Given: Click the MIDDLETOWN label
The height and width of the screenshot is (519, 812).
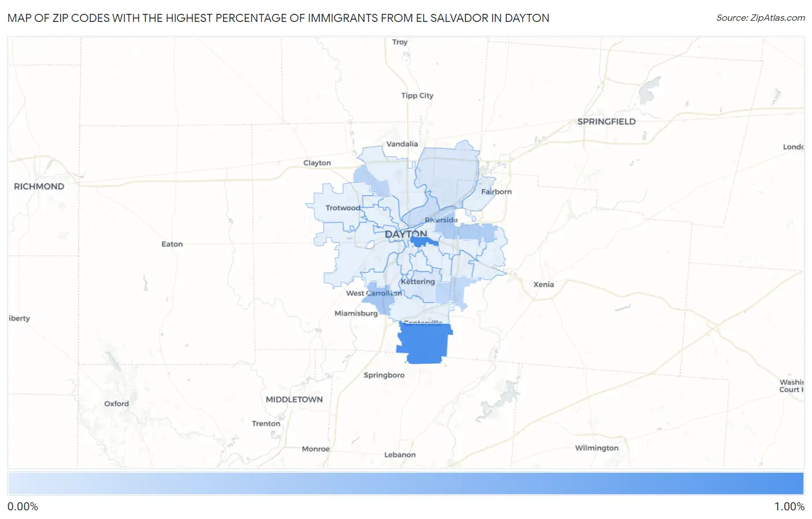Looking at the screenshot, I should point(294,399).
